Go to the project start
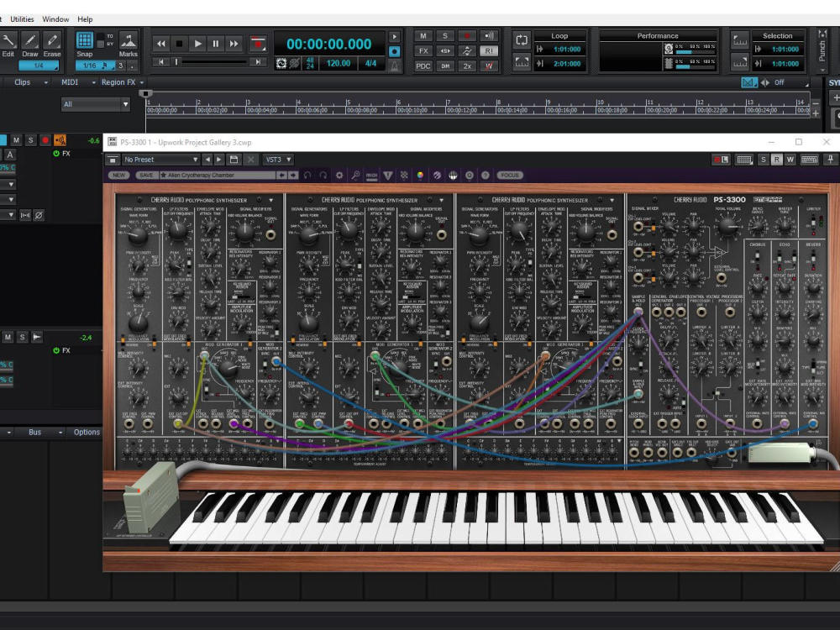 tap(160, 62)
